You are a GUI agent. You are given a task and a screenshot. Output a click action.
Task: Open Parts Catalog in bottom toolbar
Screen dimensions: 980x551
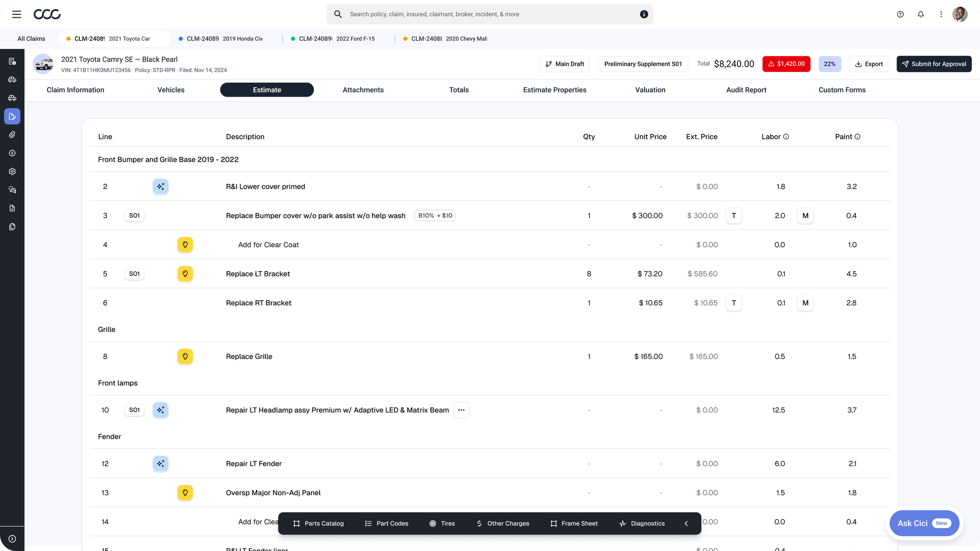coord(318,524)
